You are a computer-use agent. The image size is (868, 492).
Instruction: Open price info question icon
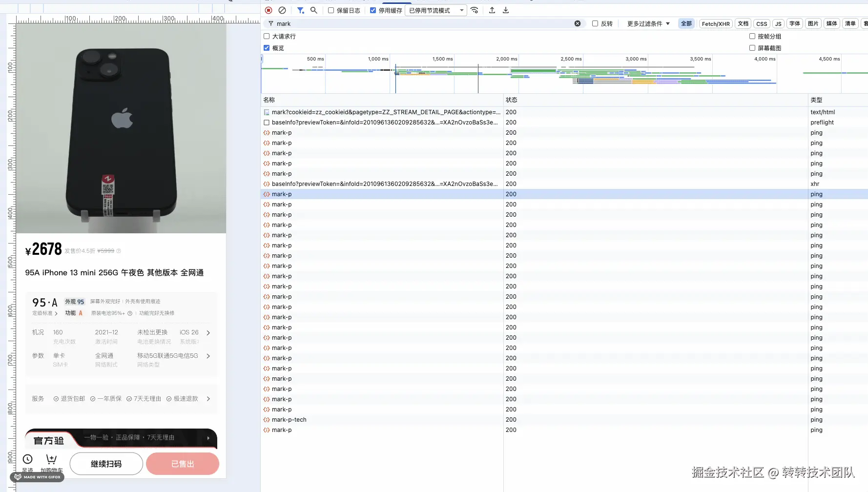[x=119, y=251]
